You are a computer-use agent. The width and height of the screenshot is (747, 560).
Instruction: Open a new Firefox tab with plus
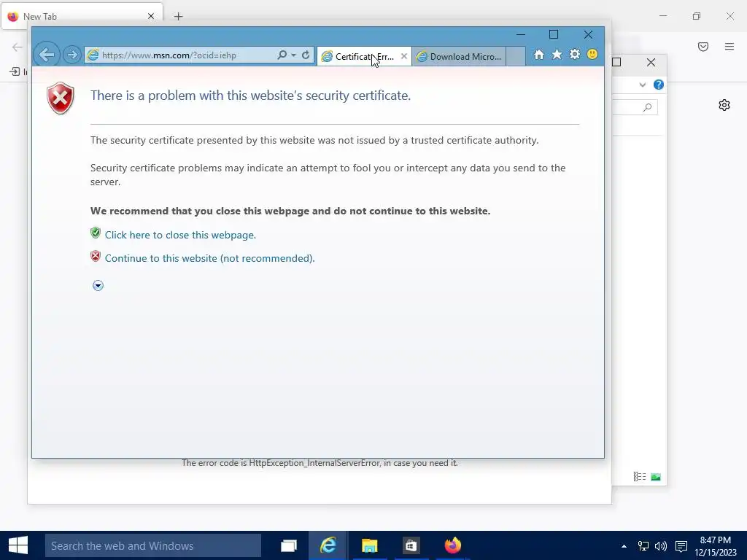click(178, 17)
